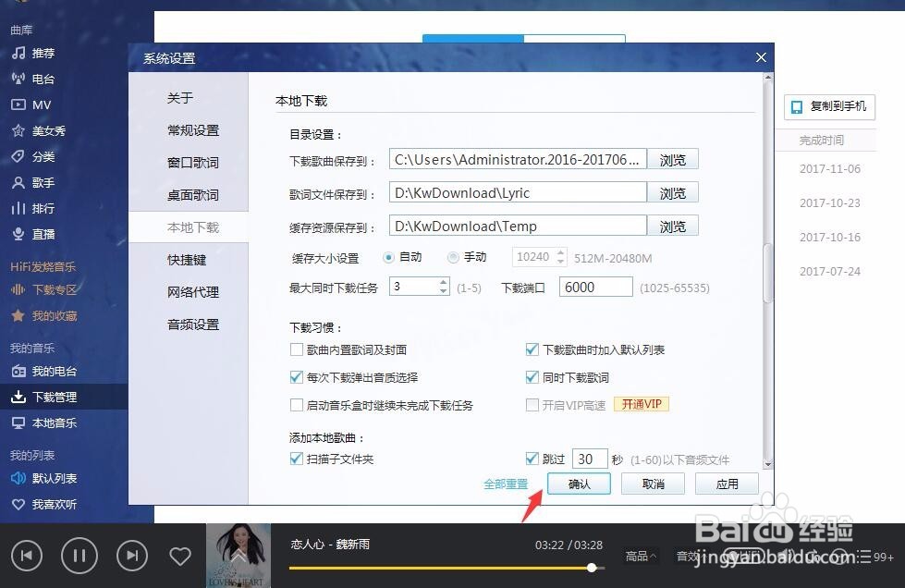Decrease max simultaneous download tasks
Screen dimensions: 905x588
(444, 291)
